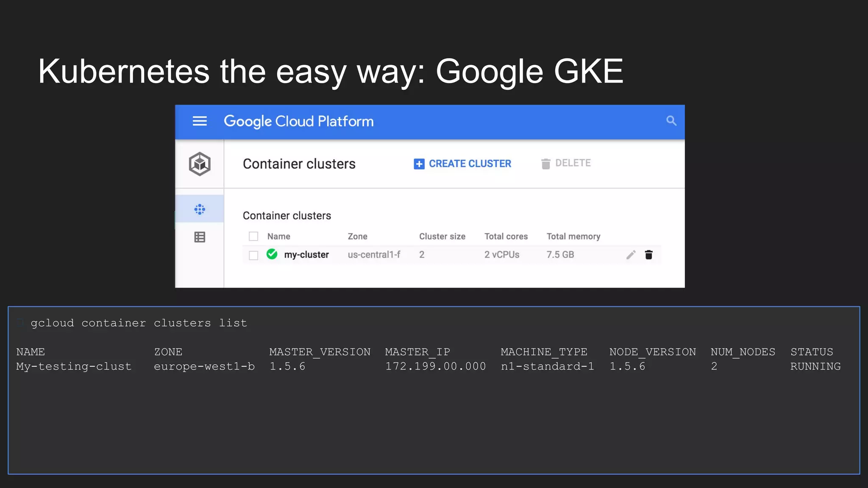Open the hamburger navigation menu
The height and width of the screenshot is (488, 868).
click(200, 121)
